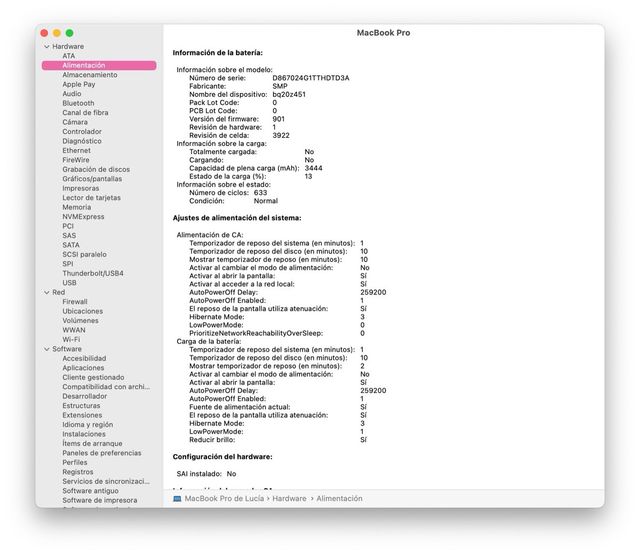Viewport: 640px width, 555px height.
Task: Select Software de impresora
Action: click(x=100, y=500)
